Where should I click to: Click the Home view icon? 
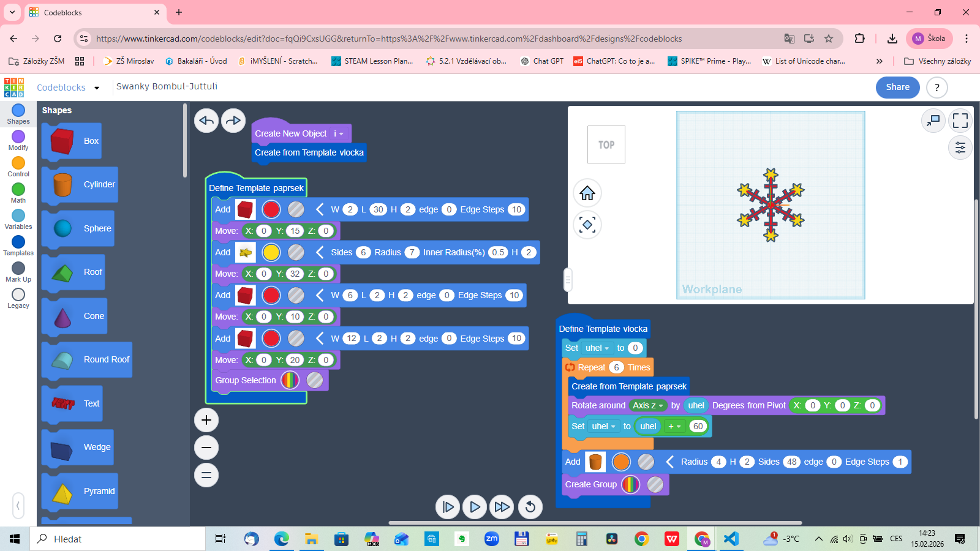pos(587,193)
